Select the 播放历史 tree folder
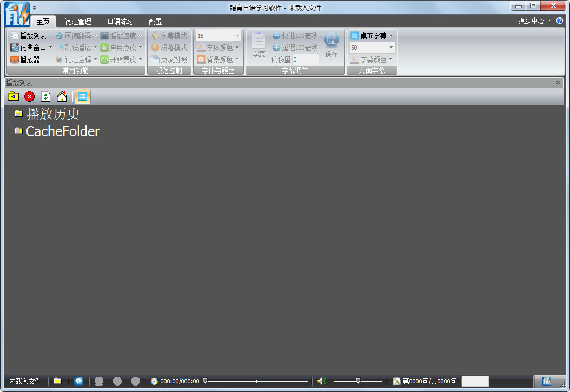Image resolution: width=570 pixels, height=392 pixels. coord(52,114)
